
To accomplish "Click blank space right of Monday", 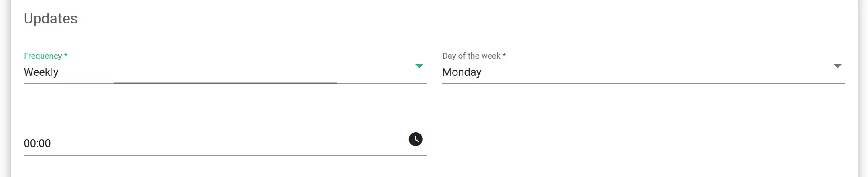I will [650, 72].
